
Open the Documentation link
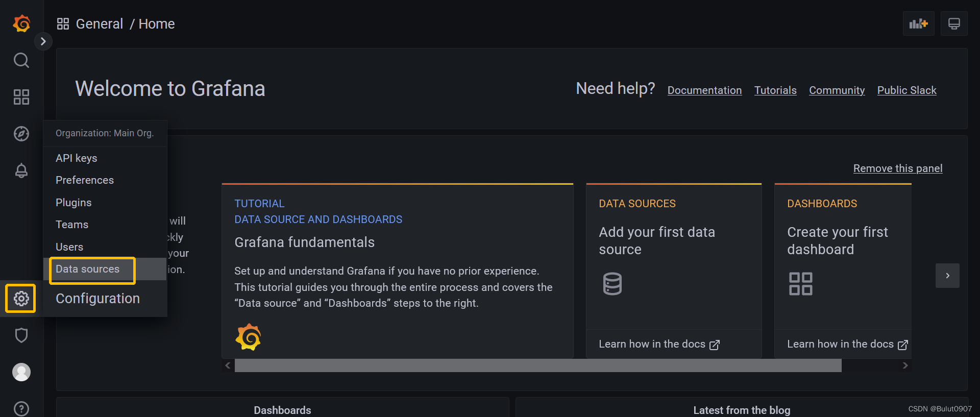pyautogui.click(x=704, y=90)
